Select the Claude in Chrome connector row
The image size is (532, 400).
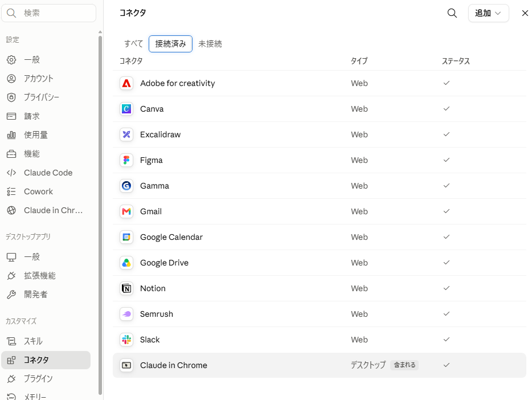pyautogui.click(x=320, y=365)
